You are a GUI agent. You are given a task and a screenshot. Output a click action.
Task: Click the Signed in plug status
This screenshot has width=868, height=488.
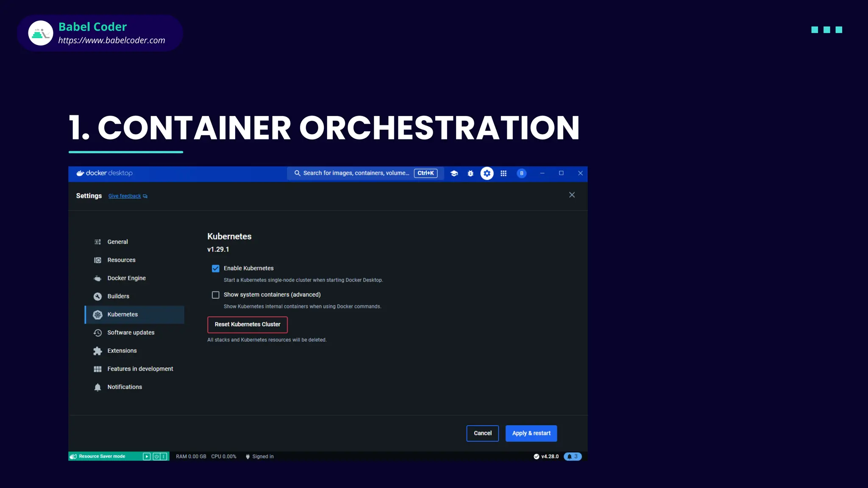259,457
